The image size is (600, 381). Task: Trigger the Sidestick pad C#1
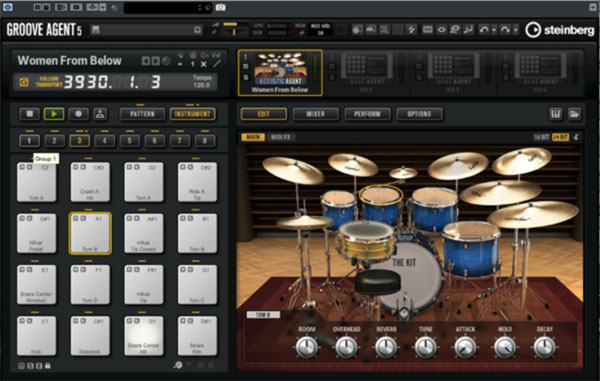[90, 336]
